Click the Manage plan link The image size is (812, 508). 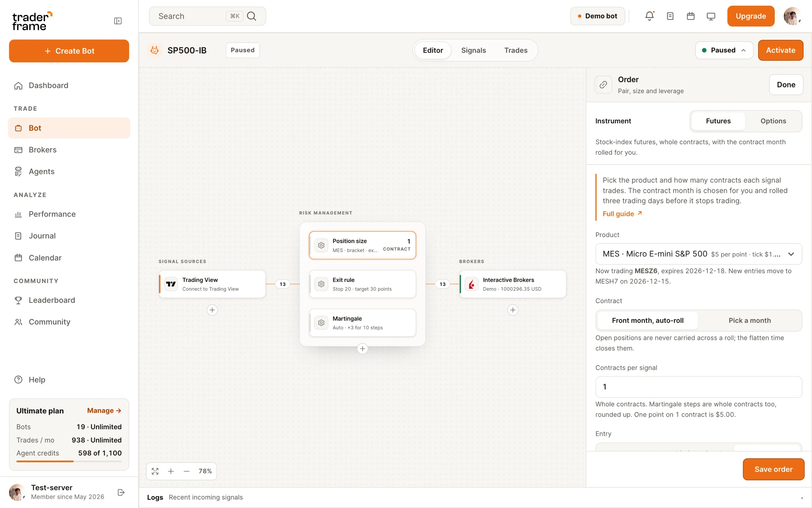(x=104, y=410)
